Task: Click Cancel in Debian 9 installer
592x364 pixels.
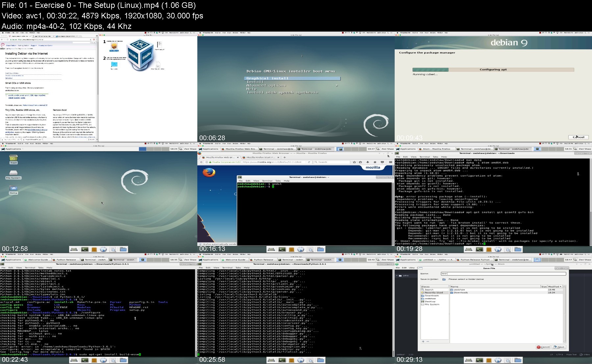Action: (x=578, y=137)
